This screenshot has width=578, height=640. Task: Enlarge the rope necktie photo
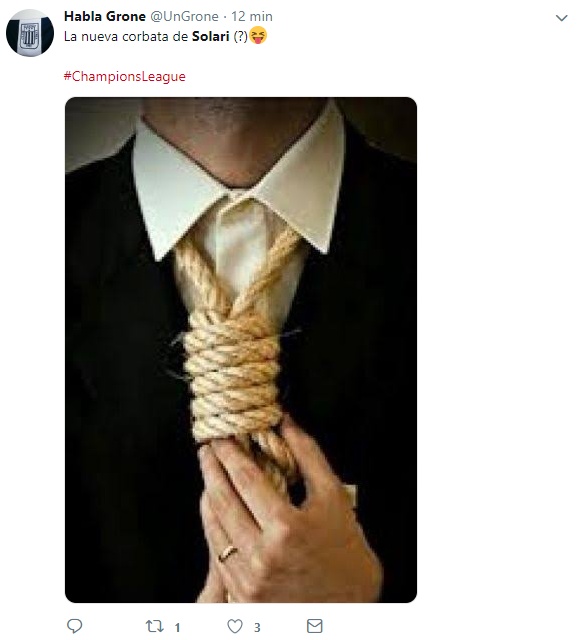click(241, 350)
